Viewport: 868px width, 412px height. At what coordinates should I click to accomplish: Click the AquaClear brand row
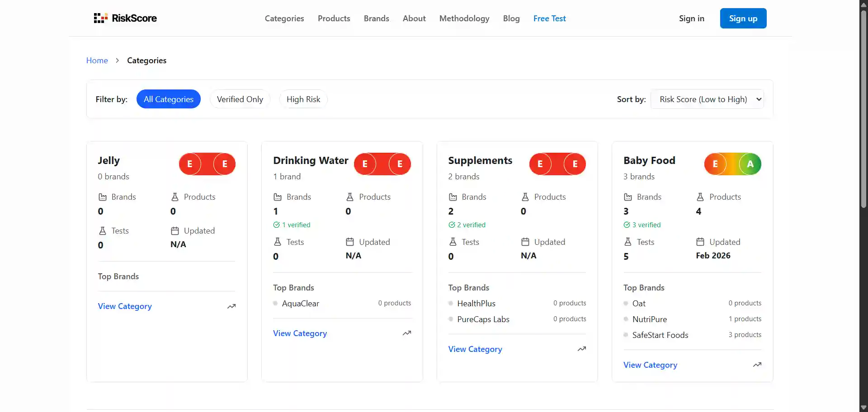tap(342, 304)
